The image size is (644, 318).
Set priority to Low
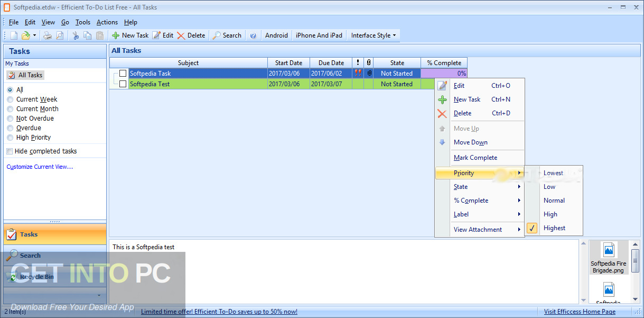[554, 187]
